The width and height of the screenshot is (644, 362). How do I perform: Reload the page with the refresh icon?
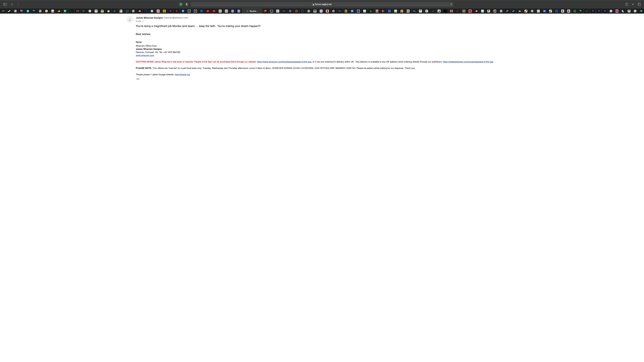[451, 4]
